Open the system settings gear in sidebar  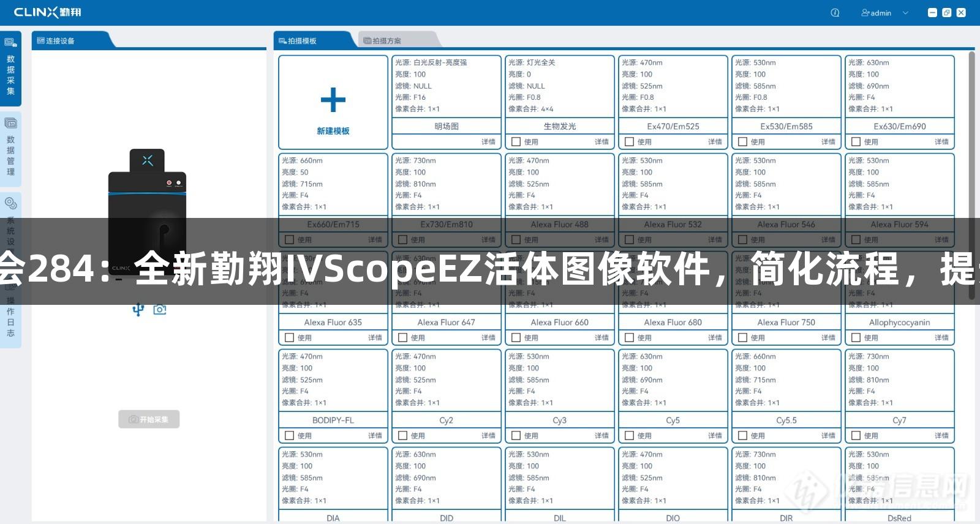pos(10,203)
